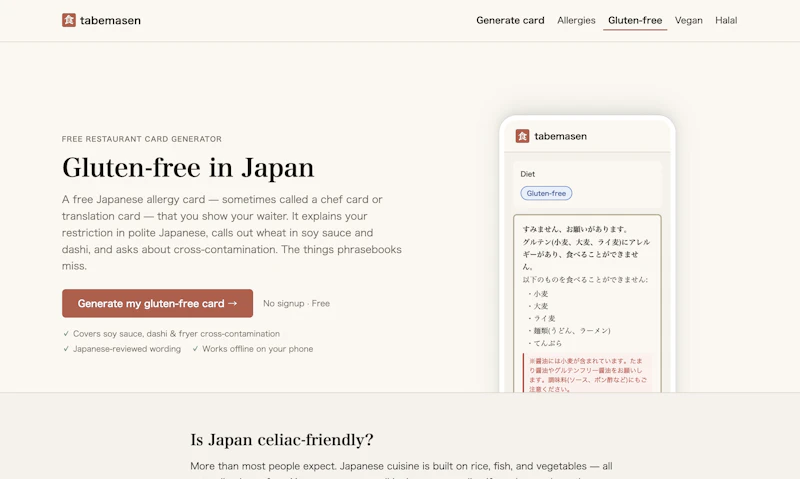
Task: Click the Diet label in phone mockup
Action: tap(528, 174)
